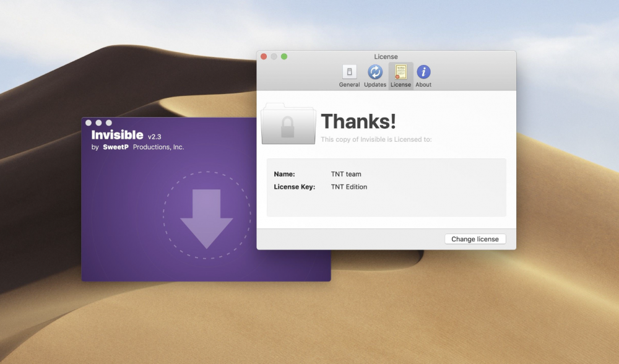Click the 'TNT Edition' license key value
This screenshot has height=364, width=619.
click(x=349, y=187)
